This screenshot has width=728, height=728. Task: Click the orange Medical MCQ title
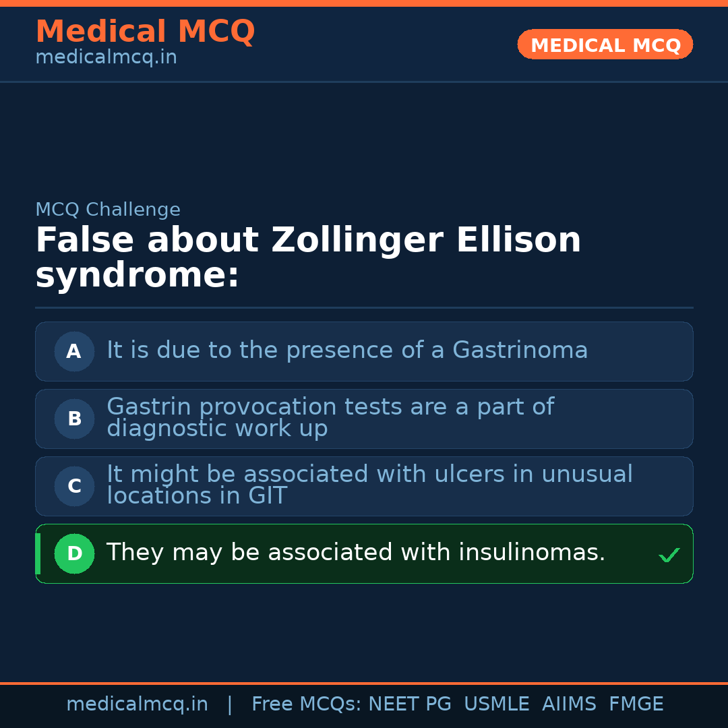tap(145, 32)
